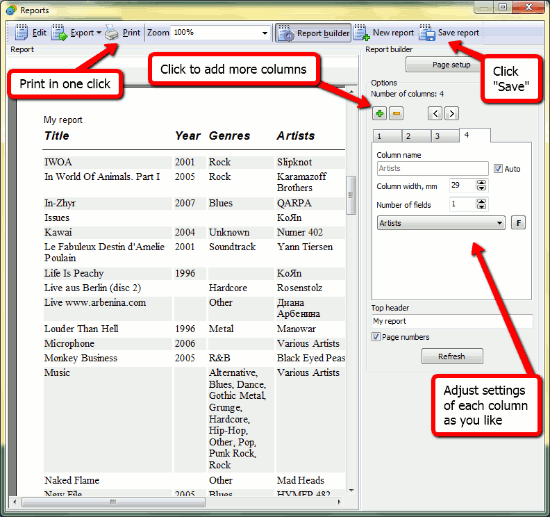
Task: Toggle the Page numbers checkbox
Action: pyautogui.click(x=376, y=337)
